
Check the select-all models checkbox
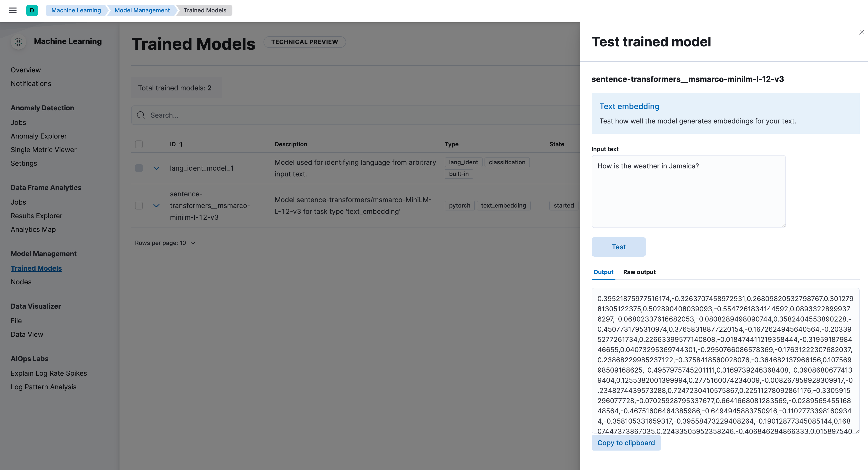(x=138, y=144)
